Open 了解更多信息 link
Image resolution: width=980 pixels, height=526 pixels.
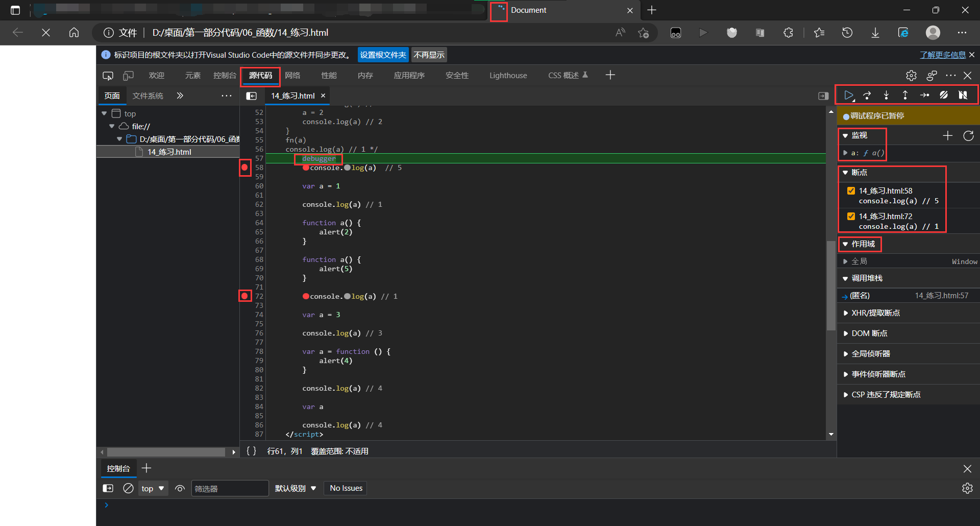pyautogui.click(x=943, y=55)
